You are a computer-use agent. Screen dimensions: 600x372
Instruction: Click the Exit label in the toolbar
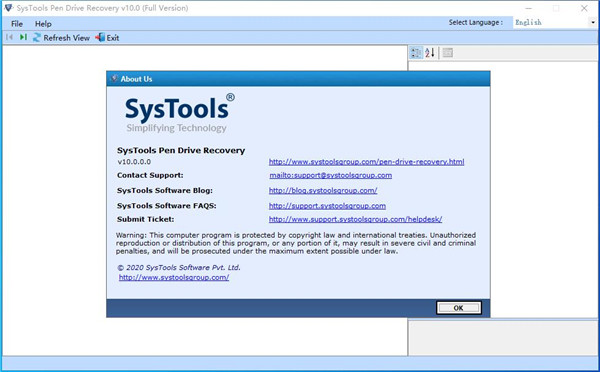click(x=113, y=38)
